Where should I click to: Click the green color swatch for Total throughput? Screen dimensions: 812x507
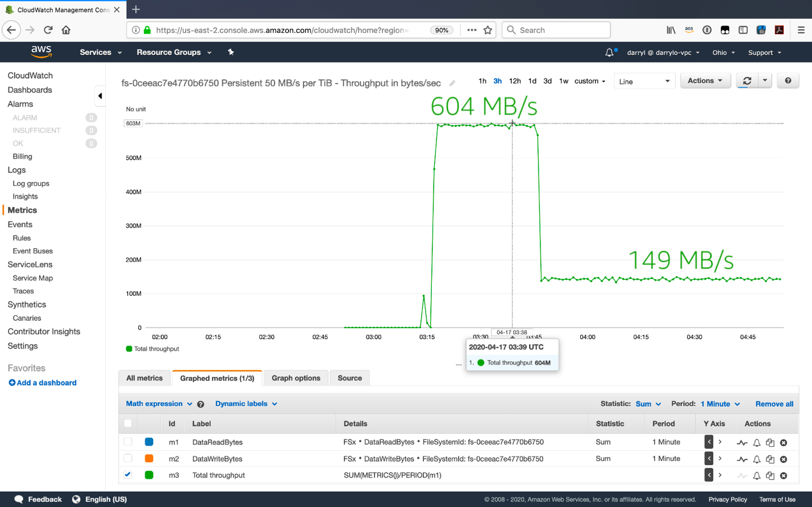[149, 475]
